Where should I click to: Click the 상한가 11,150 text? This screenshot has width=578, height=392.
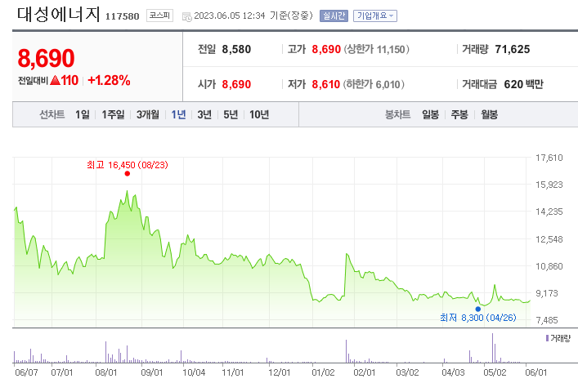click(376, 49)
